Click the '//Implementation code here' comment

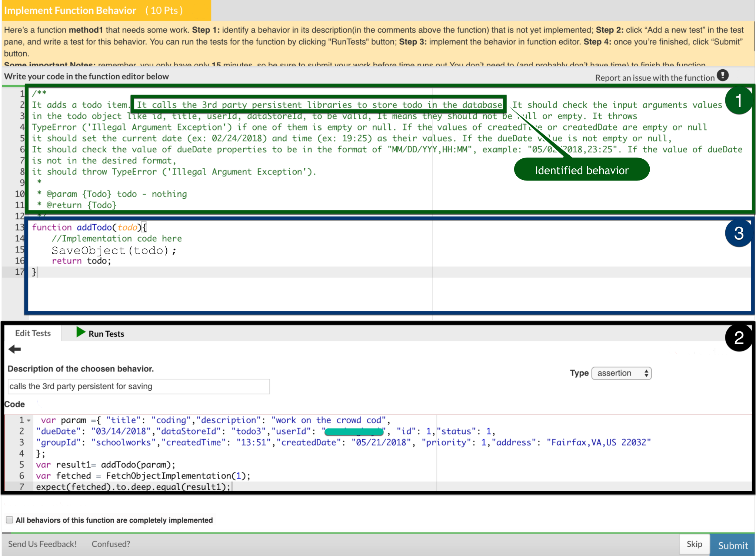[x=117, y=239]
